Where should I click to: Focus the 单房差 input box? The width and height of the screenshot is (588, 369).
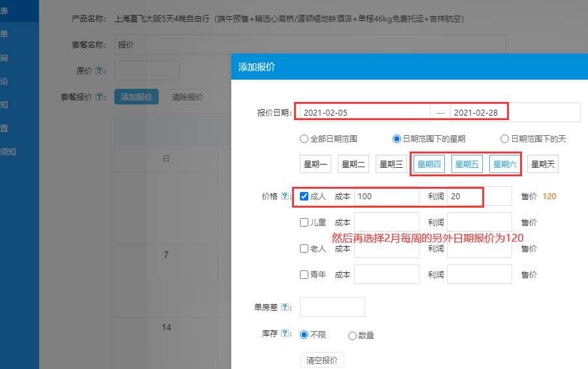tap(332, 308)
